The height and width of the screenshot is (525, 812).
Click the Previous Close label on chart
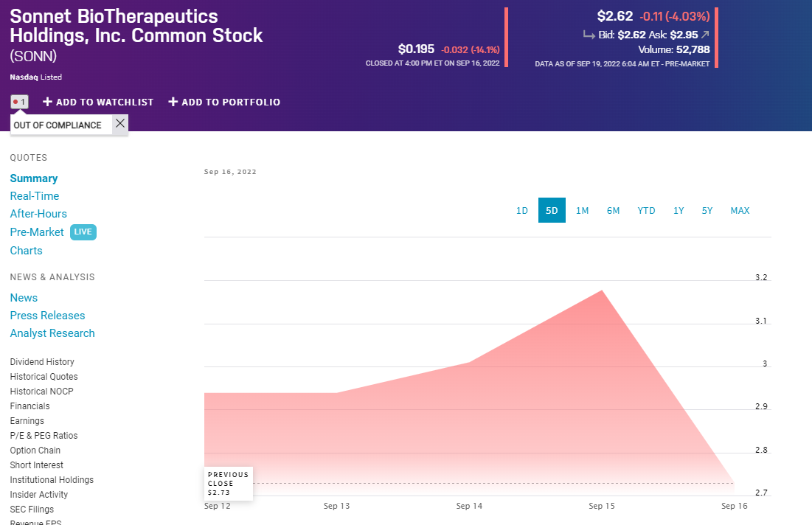[228, 483]
